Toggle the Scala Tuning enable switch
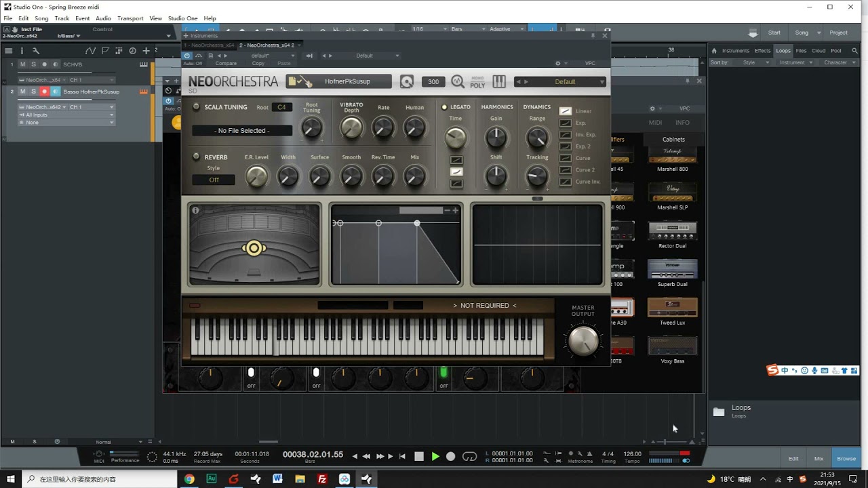The image size is (868, 488). (x=197, y=107)
